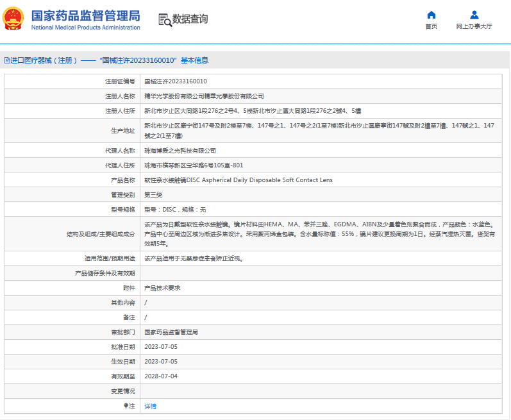
Task: Click the 网上办事大厅 label
Action: [474, 26]
